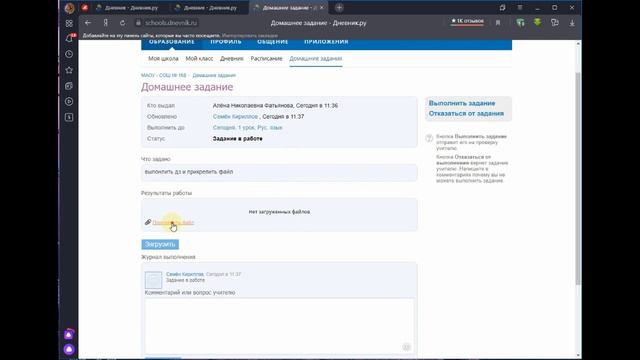Click the 'Нет загруженных файлов' text

(279, 212)
